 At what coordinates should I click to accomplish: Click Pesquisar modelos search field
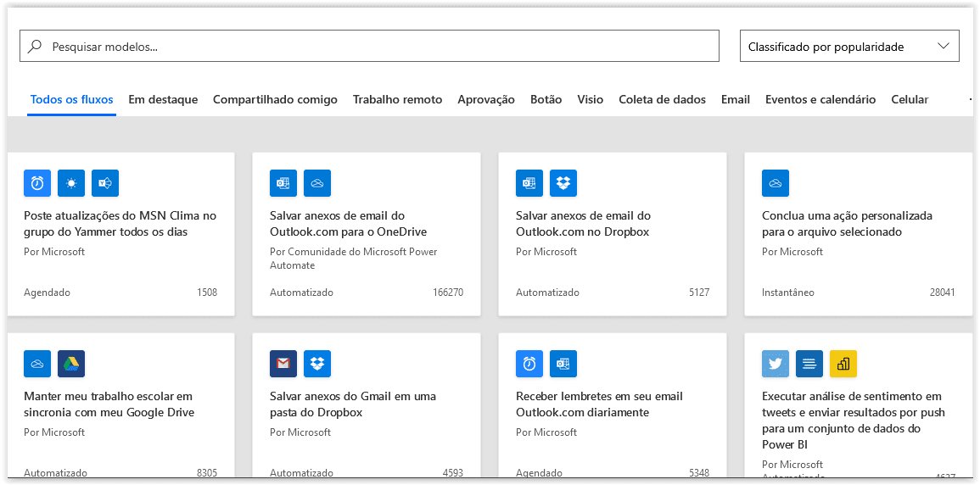[369, 46]
